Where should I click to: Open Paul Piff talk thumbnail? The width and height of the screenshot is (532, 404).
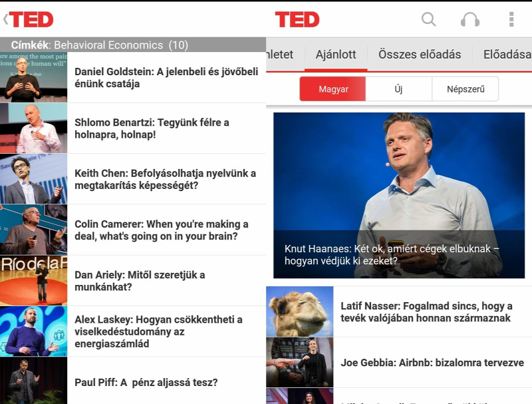pyautogui.click(x=34, y=381)
